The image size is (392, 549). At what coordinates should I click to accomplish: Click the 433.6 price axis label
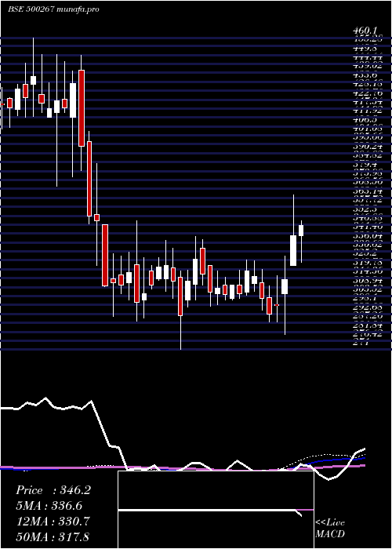coord(365,75)
